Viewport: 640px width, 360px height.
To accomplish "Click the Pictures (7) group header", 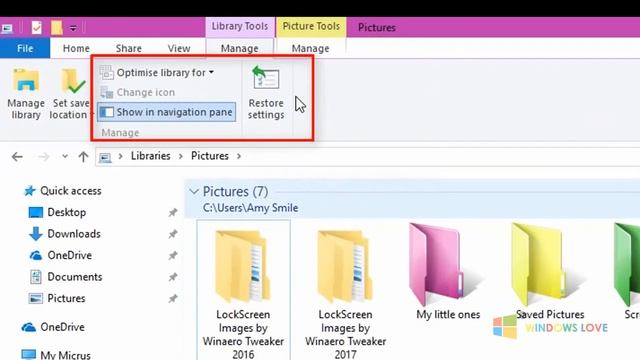I will pos(236,191).
